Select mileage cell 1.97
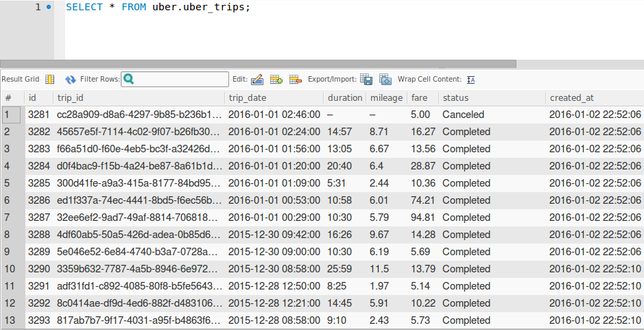The width and height of the screenshot is (644, 330). click(387, 286)
